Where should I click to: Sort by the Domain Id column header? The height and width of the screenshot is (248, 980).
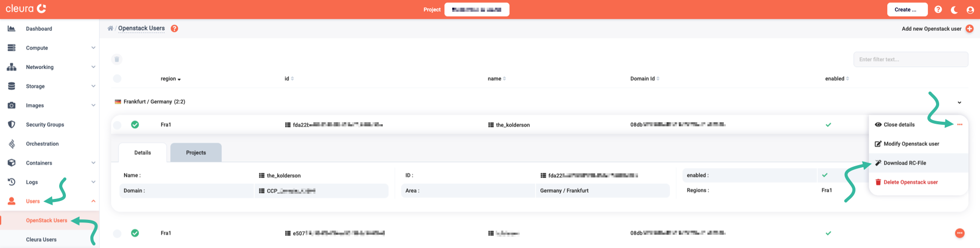[x=645, y=78]
